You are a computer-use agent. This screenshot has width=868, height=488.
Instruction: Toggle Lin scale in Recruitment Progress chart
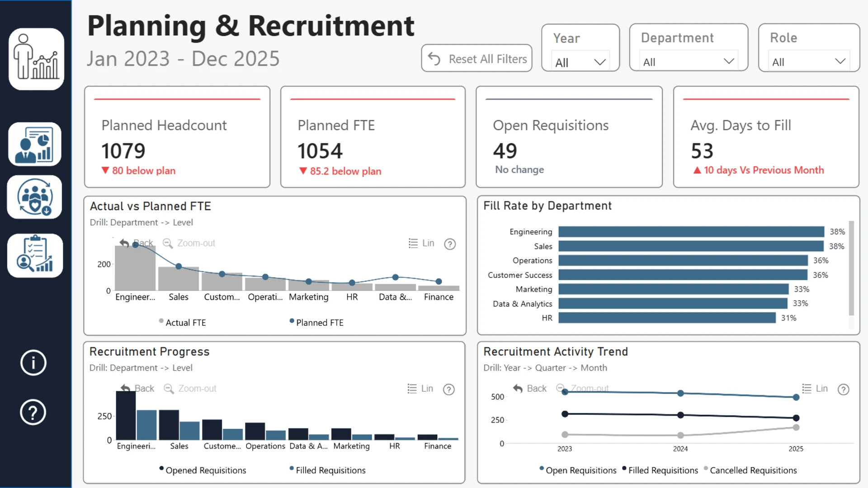pyautogui.click(x=420, y=389)
